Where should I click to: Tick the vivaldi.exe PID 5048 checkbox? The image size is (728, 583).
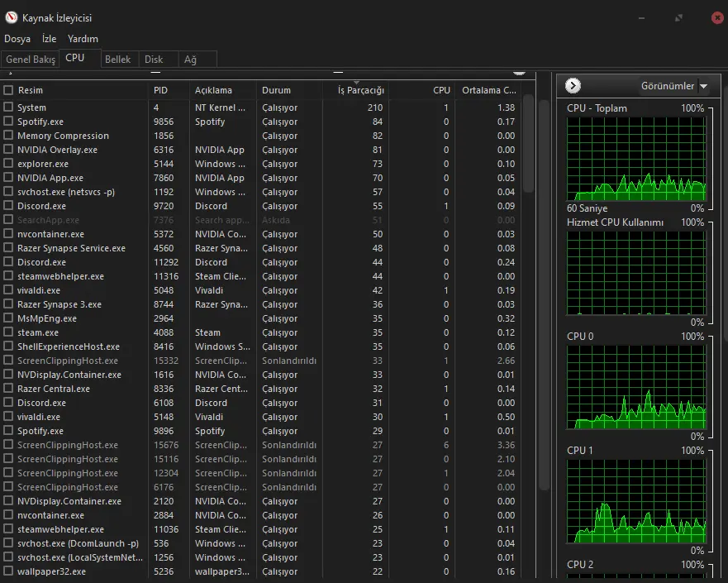tap(8, 290)
